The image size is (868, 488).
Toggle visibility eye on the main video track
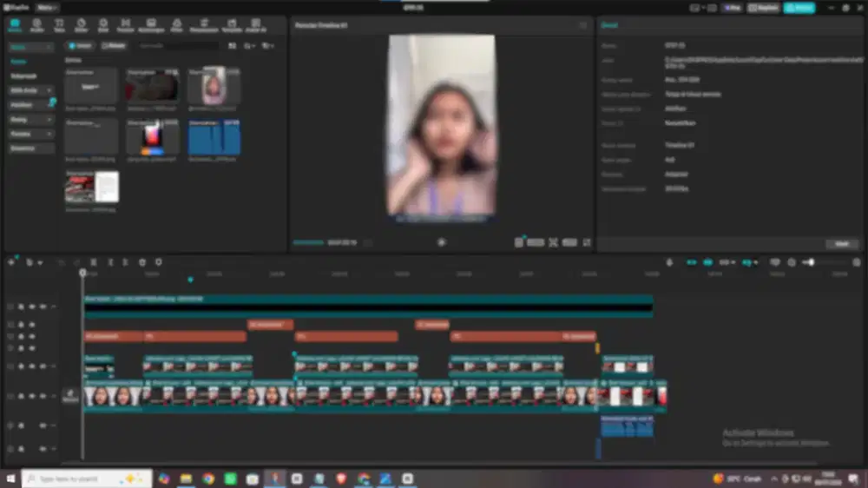pos(32,397)
